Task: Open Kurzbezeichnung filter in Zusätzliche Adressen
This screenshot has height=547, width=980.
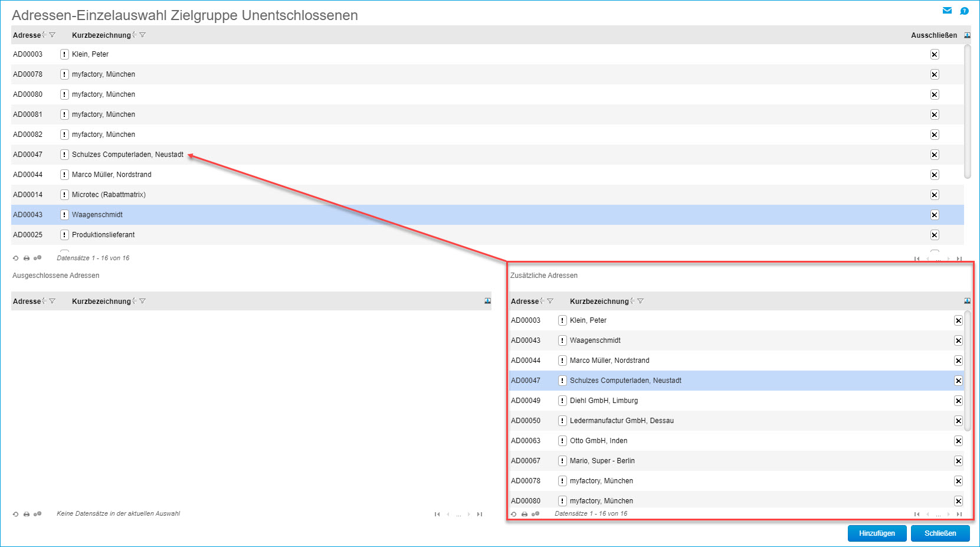Action: [641, 301]
